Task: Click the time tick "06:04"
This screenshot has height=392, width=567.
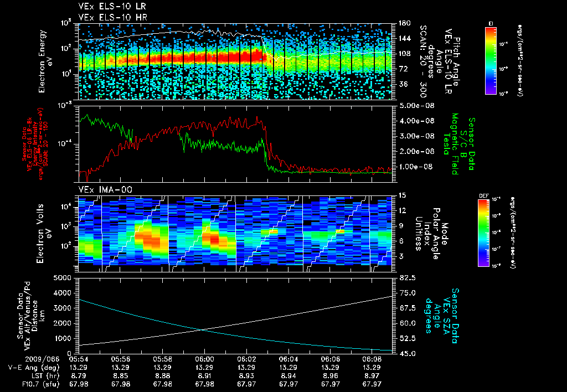Action: pyautogui.click(x=288, y=359)
